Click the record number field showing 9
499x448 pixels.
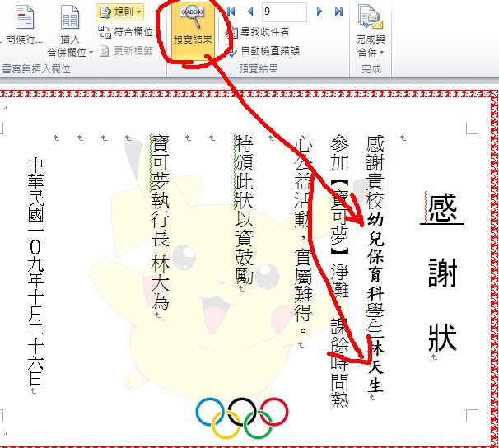(x=284, y=12)
